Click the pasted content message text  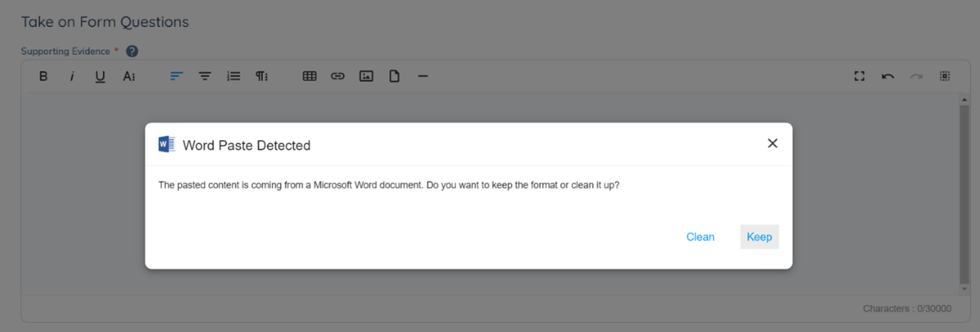click(389, 185)
